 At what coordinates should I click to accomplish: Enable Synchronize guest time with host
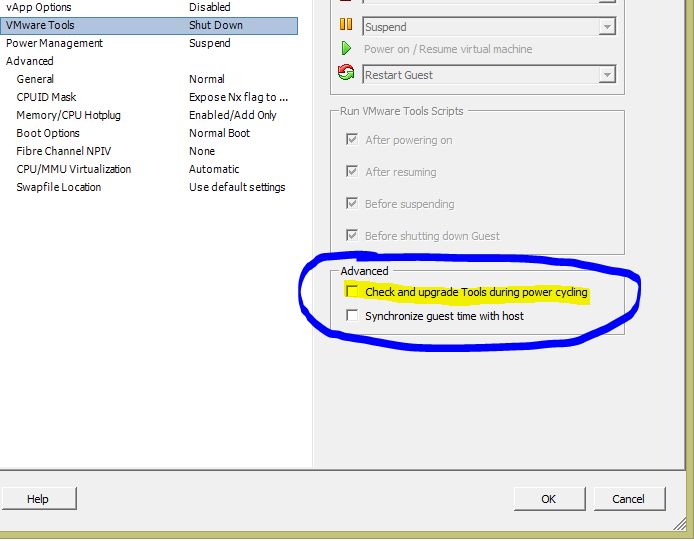(352, 316)
